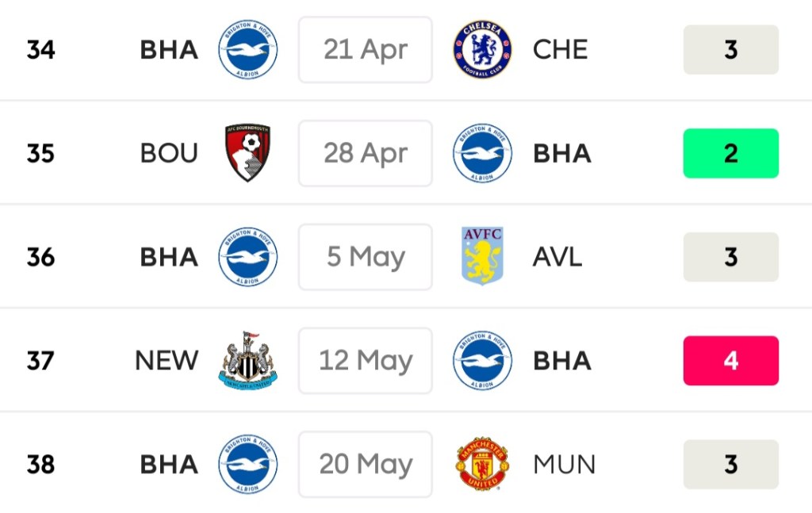Tap Brighton crest in gameweek 37 row
The height and width of the screenshot is (513, 812).
[x=482, y=361]
